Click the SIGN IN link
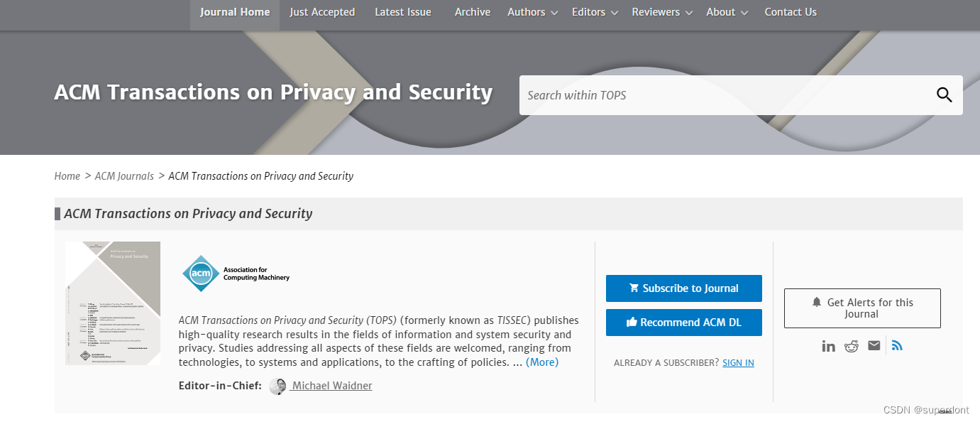 (x=738, y=362)
